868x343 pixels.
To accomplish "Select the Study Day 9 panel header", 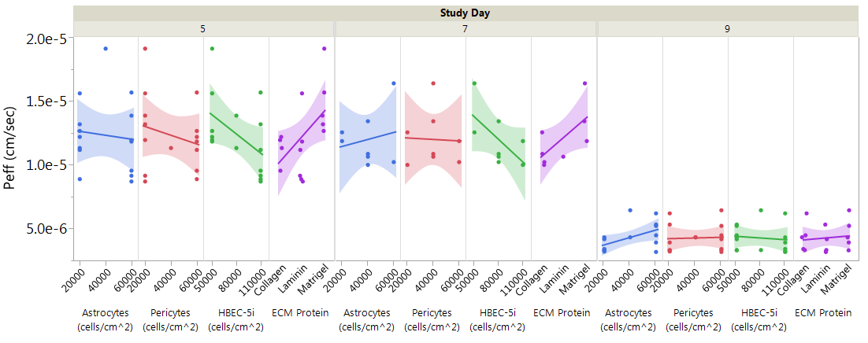I will click(x=727, y=28).
